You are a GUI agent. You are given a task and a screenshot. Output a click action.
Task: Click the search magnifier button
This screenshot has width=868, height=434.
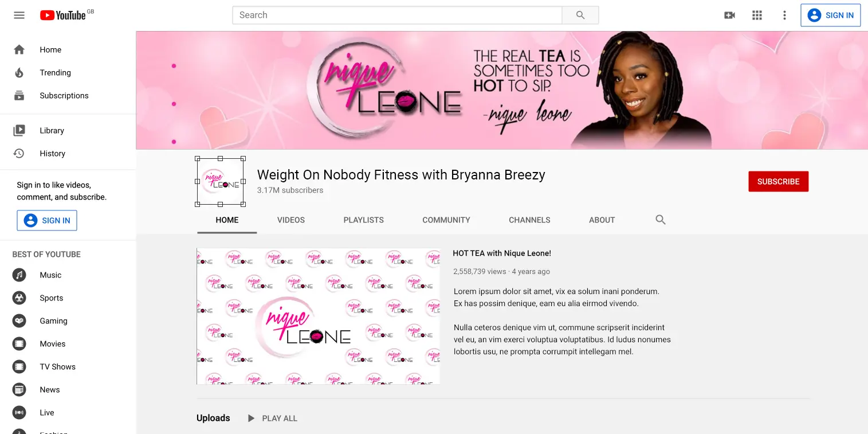pyautogui.click(x=580, y=15)
